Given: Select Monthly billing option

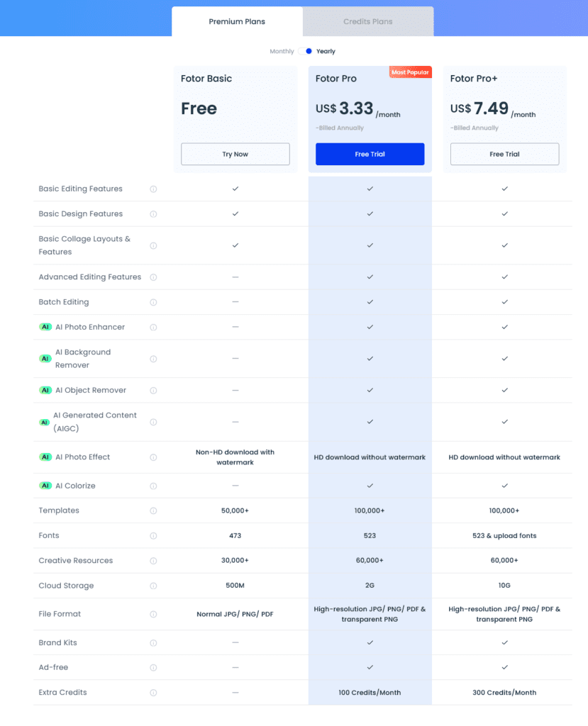Looking at the screenshot, I should pos(282,51).
